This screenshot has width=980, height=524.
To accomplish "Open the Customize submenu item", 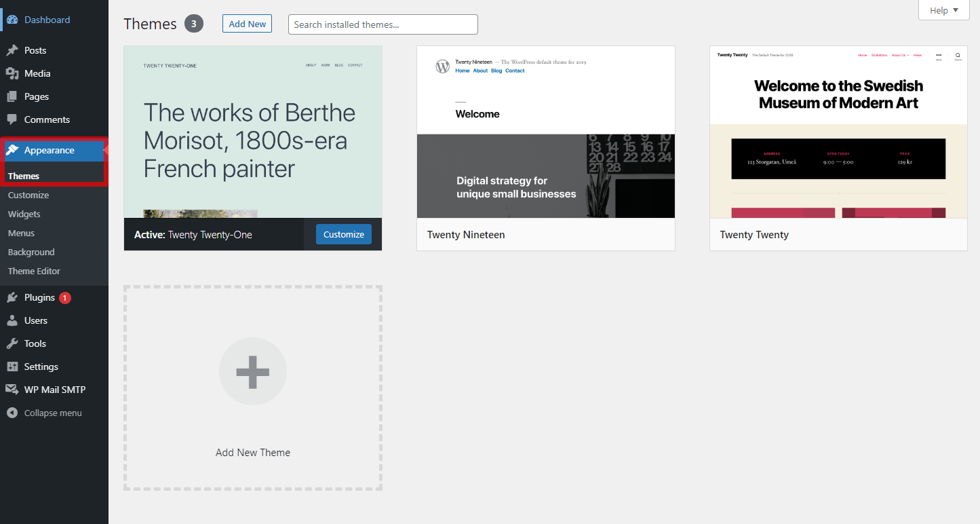I will (x=28, y=195).
